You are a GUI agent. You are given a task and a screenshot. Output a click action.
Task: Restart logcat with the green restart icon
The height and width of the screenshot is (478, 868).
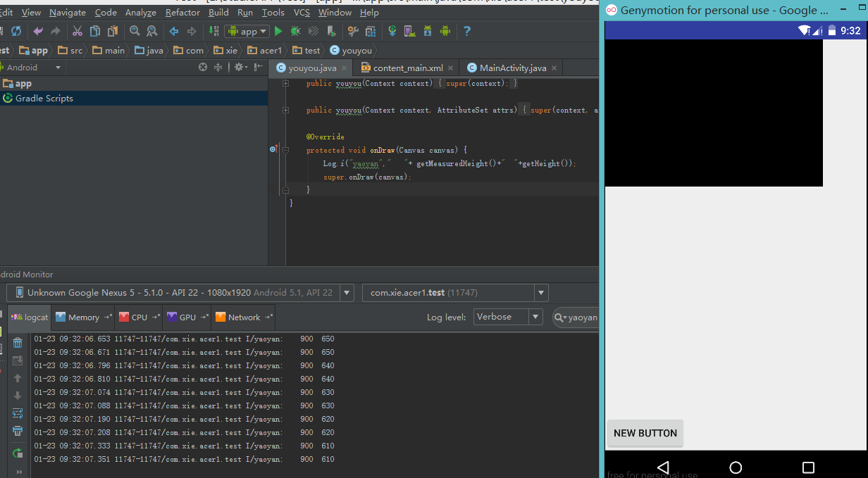(18, 453)
